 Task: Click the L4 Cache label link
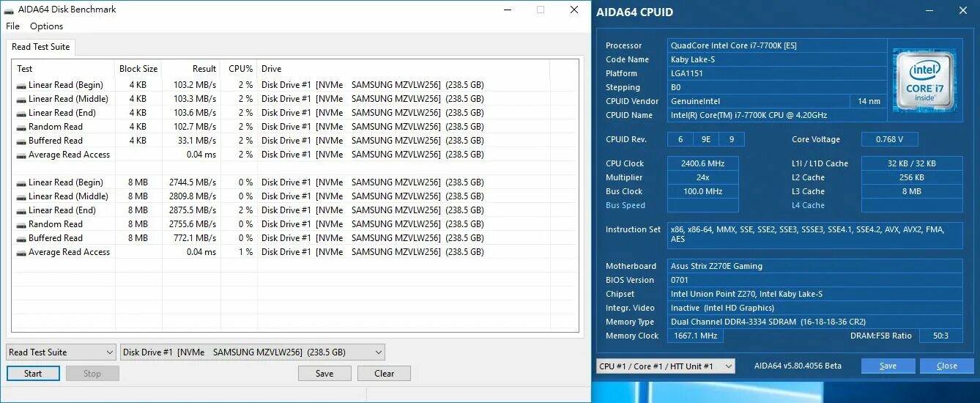[808, 206]
